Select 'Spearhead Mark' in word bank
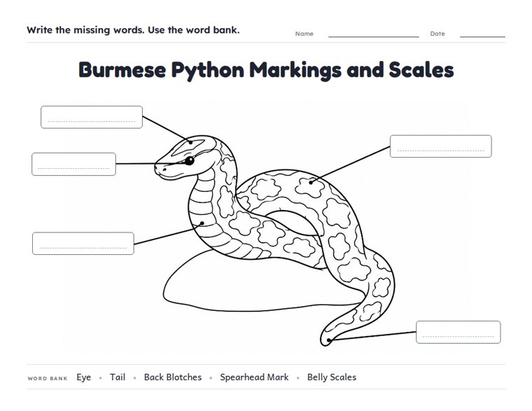 click(254, 377)
